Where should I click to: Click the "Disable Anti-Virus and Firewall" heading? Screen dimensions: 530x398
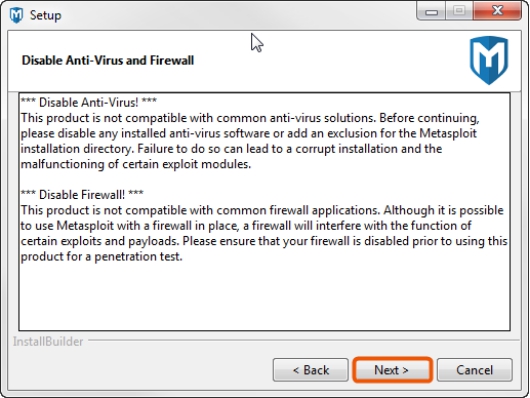(x=108, y=61)
